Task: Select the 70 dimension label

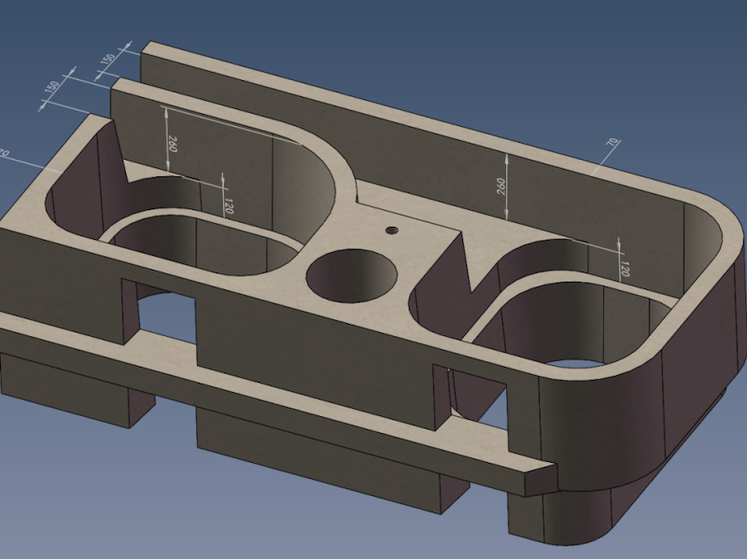Action: point(613,142)
